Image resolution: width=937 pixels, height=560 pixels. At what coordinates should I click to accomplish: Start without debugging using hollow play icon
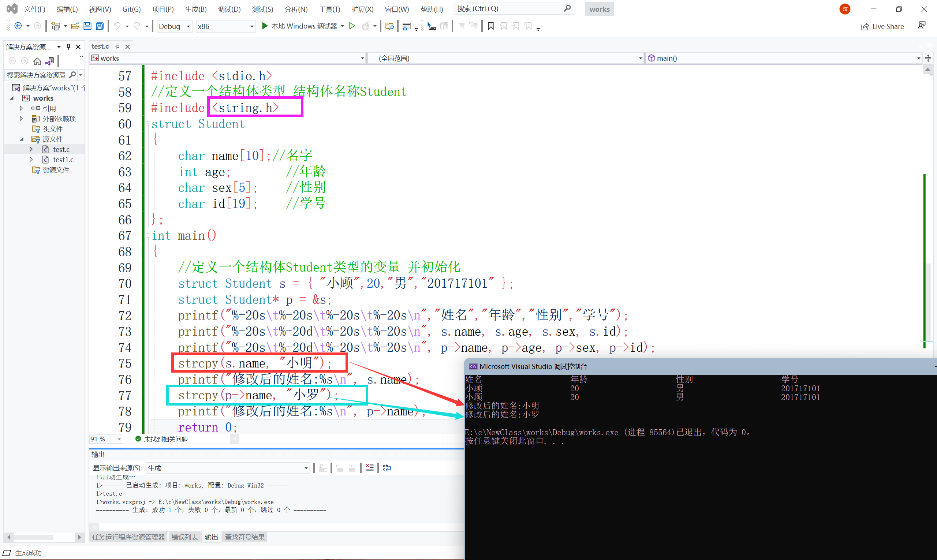tap(352, 26)
